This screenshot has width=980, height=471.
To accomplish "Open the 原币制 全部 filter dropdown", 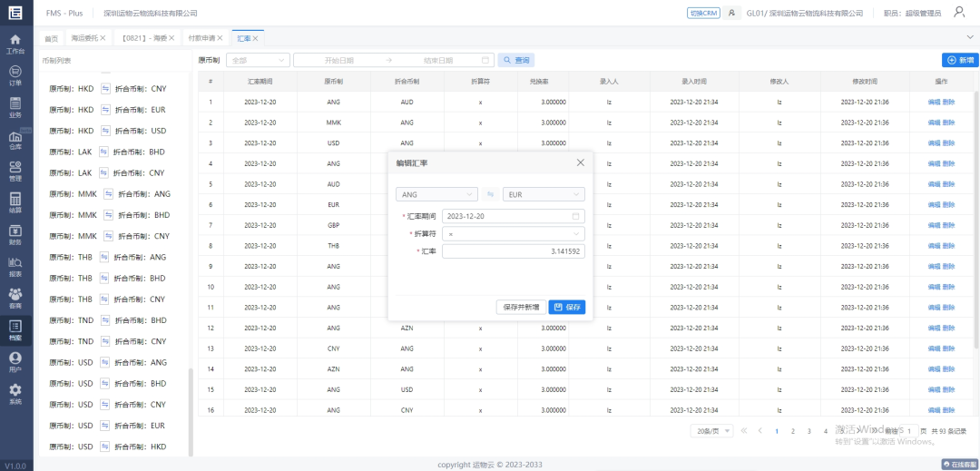I will 258,60.
